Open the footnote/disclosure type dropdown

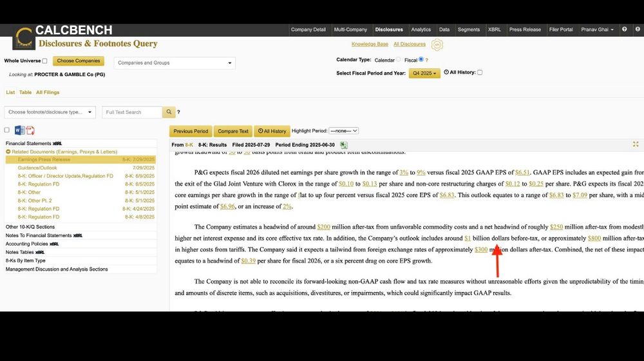click(x=50, y=112)
